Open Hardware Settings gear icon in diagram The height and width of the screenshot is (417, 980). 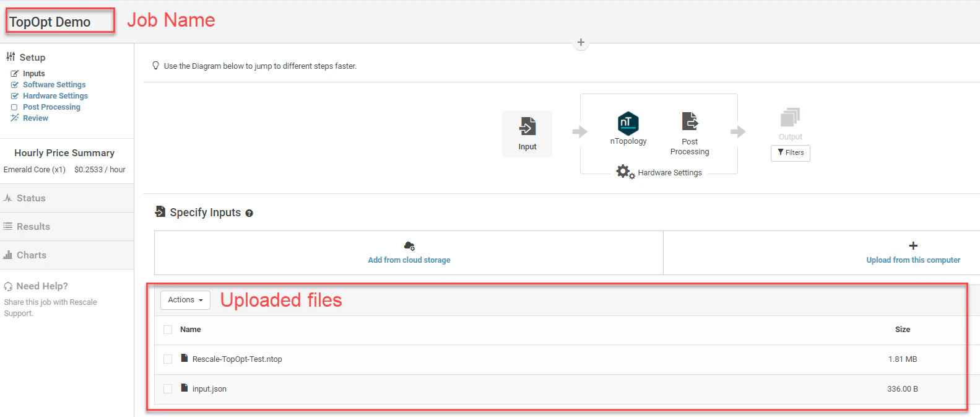pyautogui.click(x=625, y=172)
